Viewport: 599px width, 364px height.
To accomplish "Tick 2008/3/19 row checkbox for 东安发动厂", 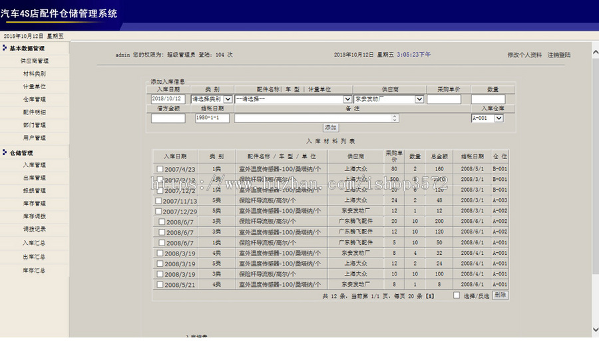I will [x=160, y=253].
